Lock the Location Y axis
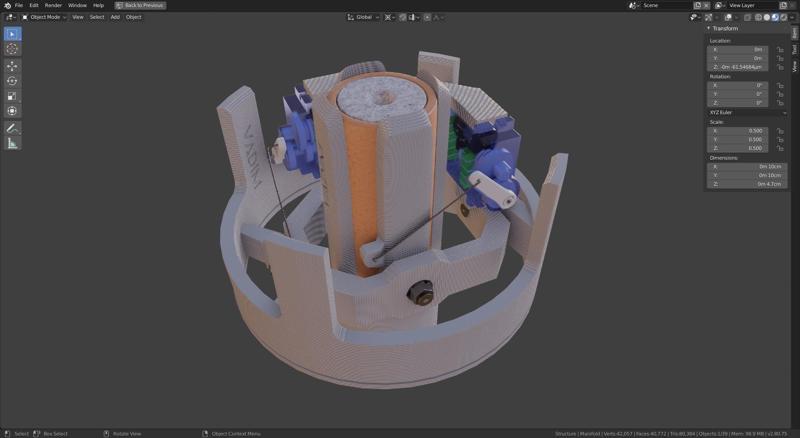 pos(780,58)
